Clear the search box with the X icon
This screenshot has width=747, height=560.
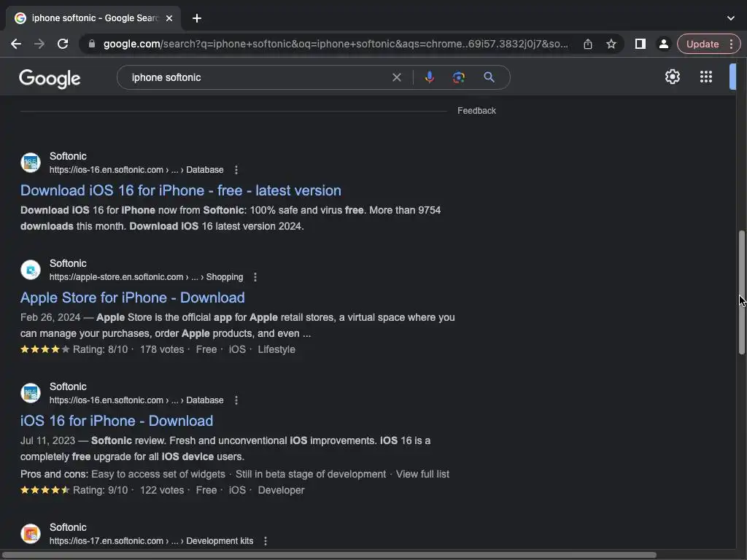pyautogui.click(x=396, y=77)
